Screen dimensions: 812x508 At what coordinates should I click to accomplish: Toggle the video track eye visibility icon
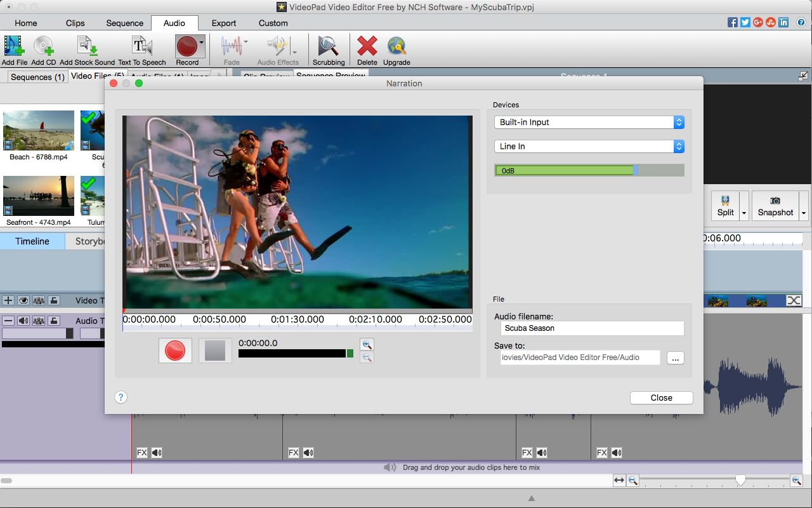23,300
